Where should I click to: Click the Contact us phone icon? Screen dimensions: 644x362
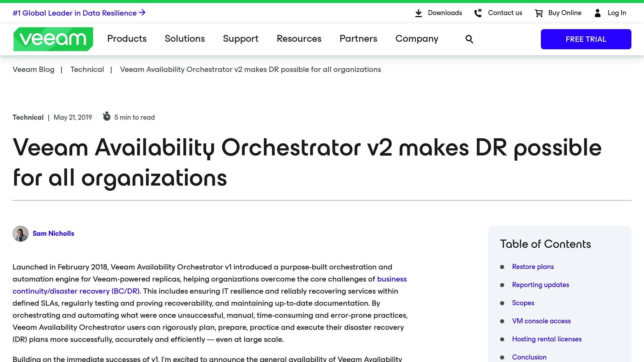(x=478, y=13)
